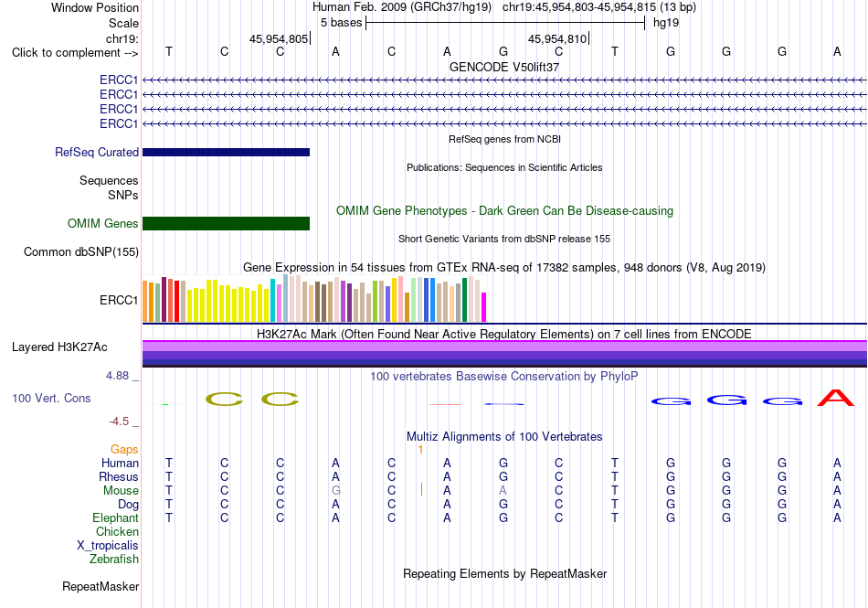The height and width of the screenshot is (608, 868).
Task: Click 'Publications: Sequences in Scientific Articles' title
Action: [x=504, y=167]
